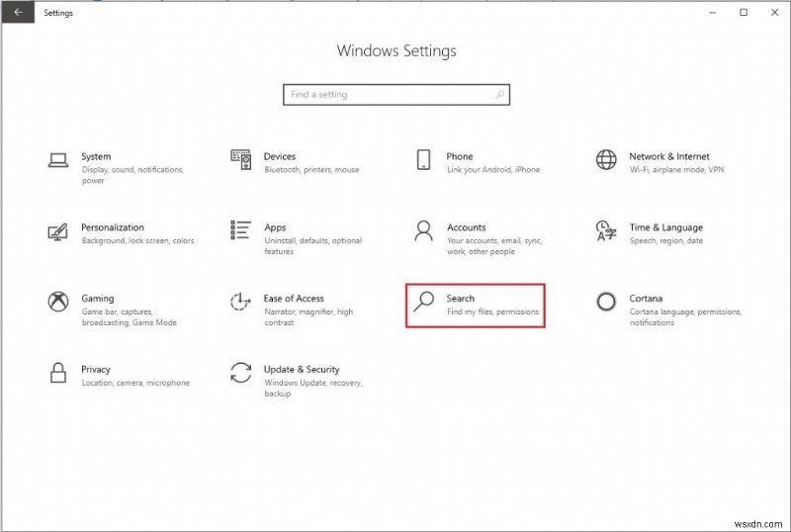
Task: Select the Time & Language label
Action: 665,227
